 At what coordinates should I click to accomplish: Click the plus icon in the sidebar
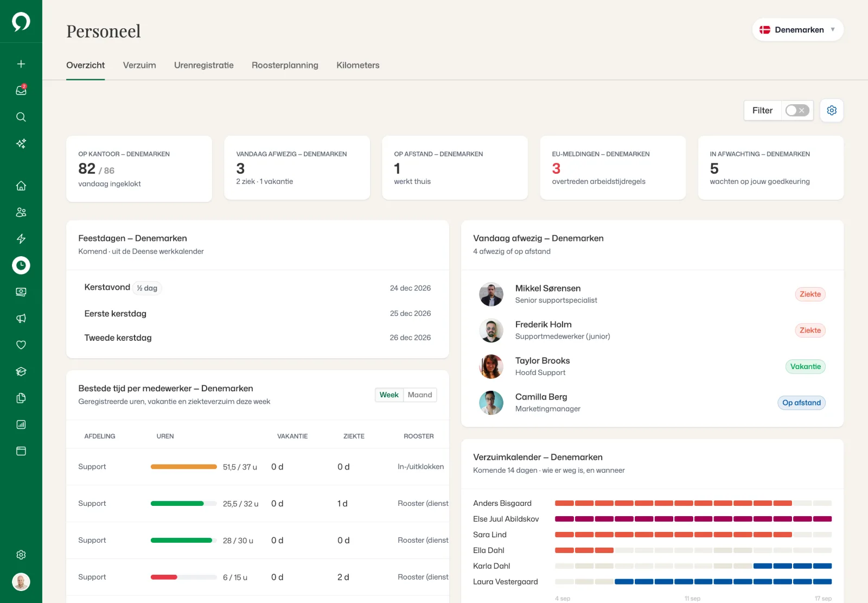(21, 64)
